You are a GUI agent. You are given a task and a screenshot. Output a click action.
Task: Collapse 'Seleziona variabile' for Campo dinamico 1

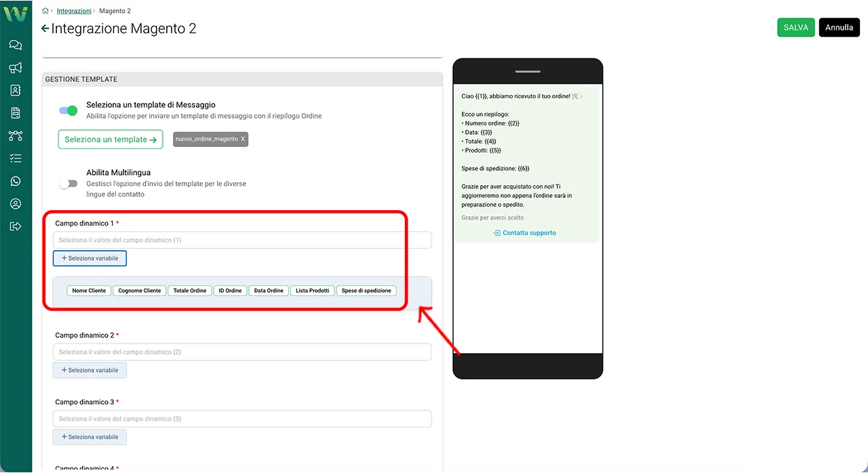(x=90, y=258)
